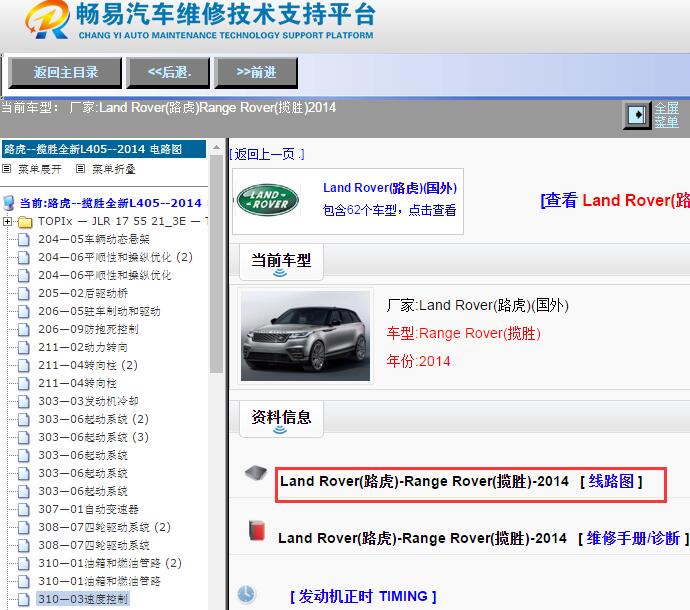Image resolution: width=690 pixels, height=610 pixels.
Task: Open 211-02动力转向 entry
Action: (x=83, y=347)
